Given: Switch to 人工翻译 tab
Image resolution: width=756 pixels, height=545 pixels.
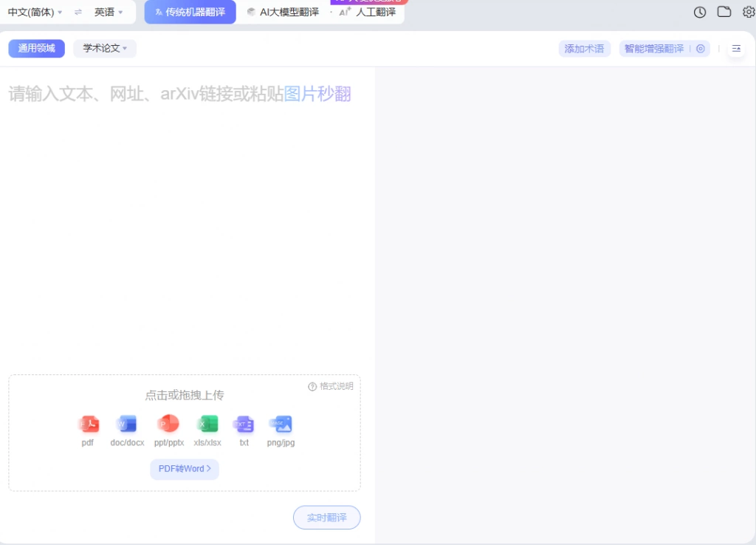Looking at the screenshot, I should [368, 12].
